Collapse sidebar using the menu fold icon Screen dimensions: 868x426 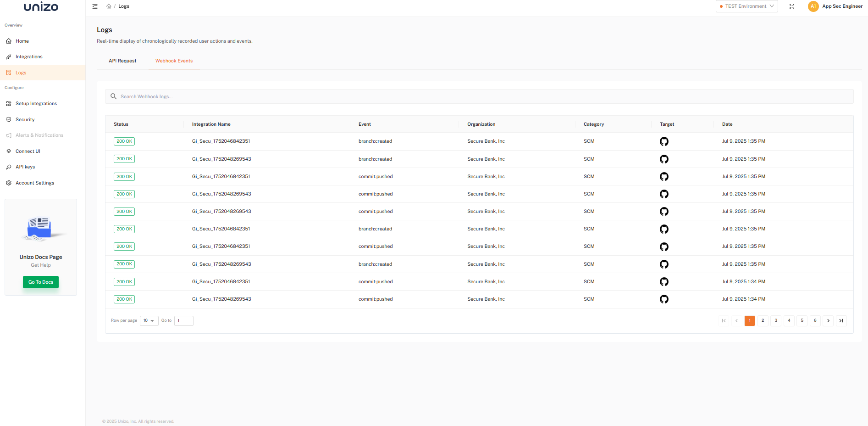pos(95,6)
